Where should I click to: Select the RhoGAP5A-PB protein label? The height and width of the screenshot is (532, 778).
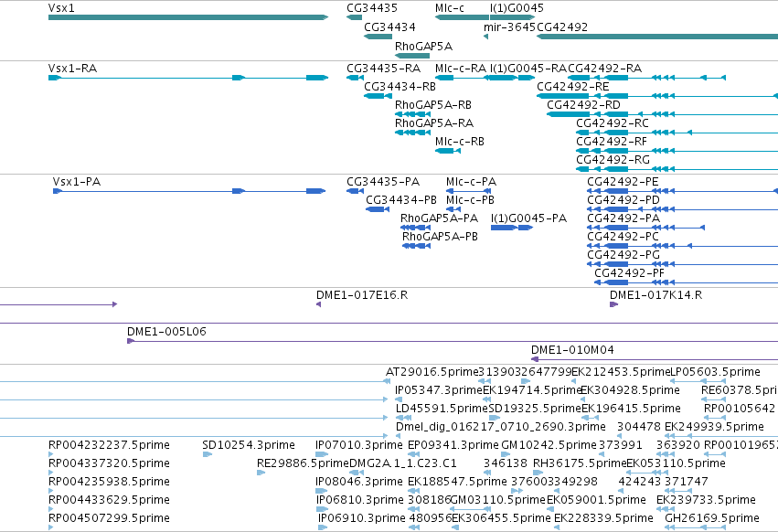point(440,237)
